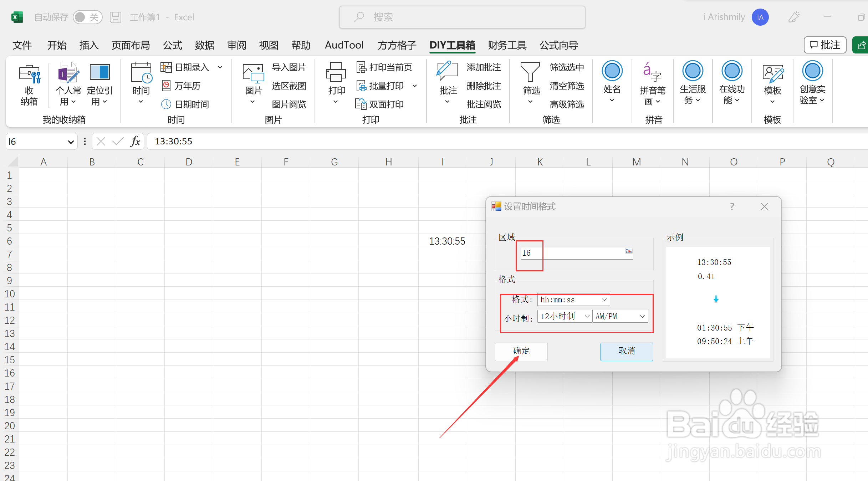Open the AM/PM format dropdown
Viewport: 868px width, 481px height.
click(642, 317)
